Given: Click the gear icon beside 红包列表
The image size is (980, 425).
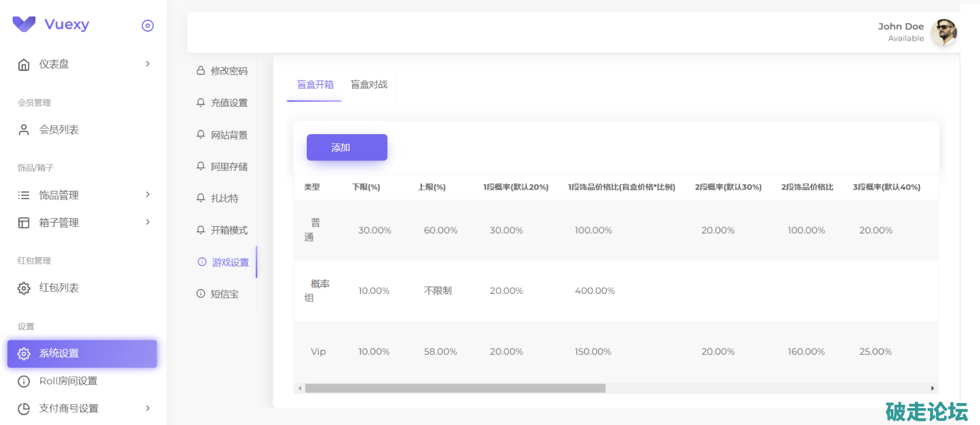Looking at the screenshot, I should point(24,288).
